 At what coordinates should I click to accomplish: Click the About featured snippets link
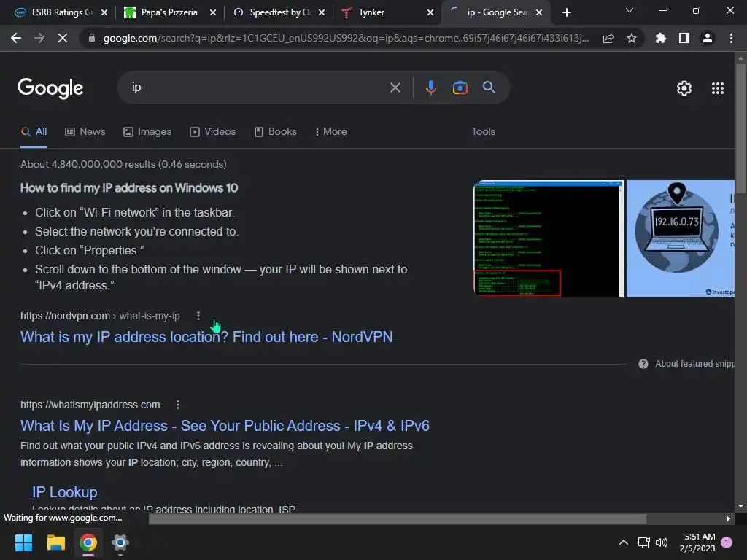pos(694,364)
